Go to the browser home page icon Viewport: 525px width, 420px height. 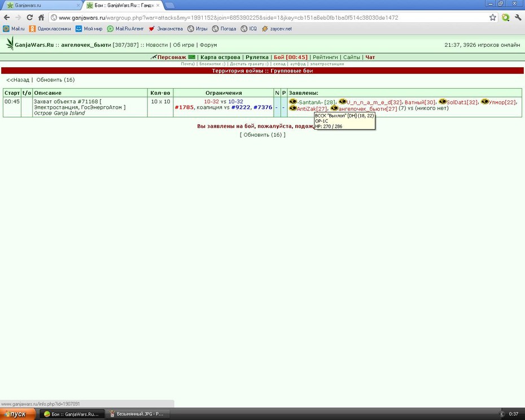click(x=41, y=17)
